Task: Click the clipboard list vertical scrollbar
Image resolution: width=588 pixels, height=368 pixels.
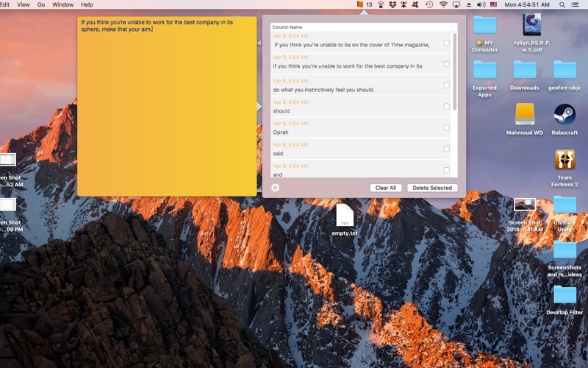Action: coord(454,74)
